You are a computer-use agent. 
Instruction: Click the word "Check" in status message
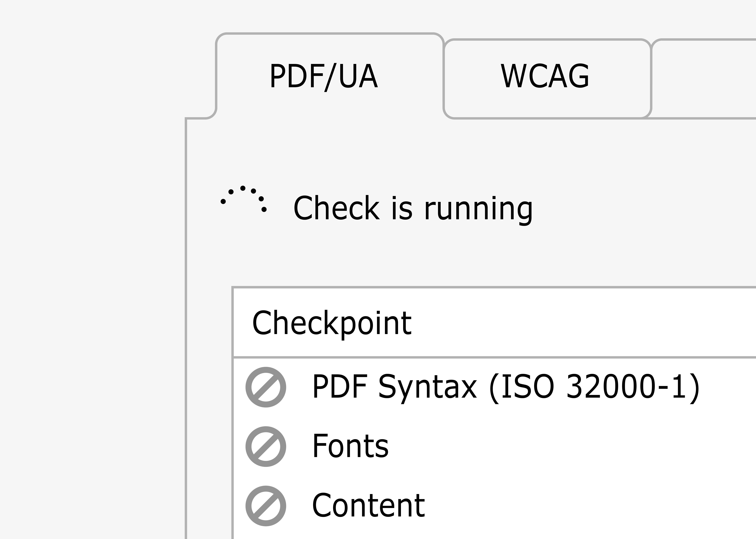337,208
